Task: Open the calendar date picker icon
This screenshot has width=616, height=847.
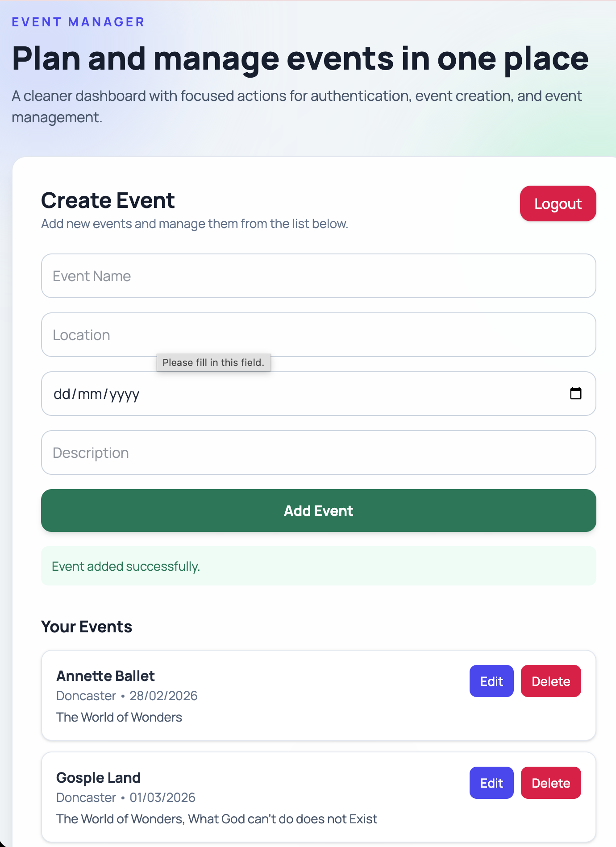Action: (576, 394)
